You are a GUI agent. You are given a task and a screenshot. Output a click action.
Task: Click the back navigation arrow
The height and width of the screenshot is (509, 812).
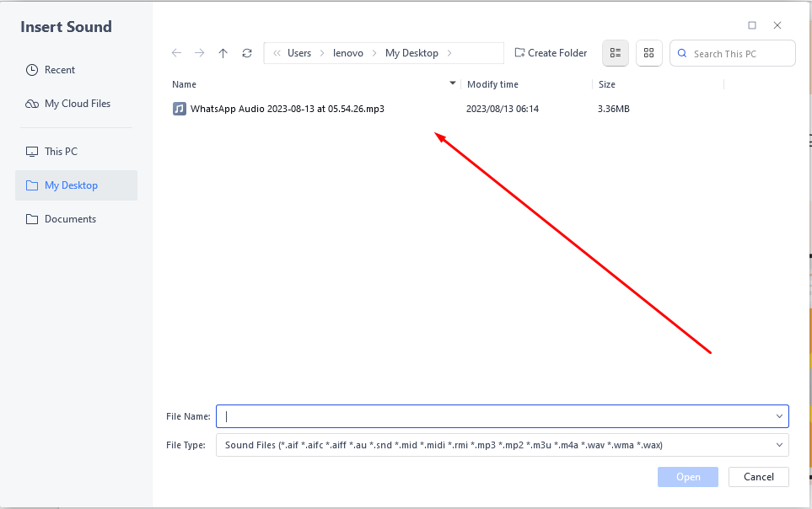click(176, 52)
